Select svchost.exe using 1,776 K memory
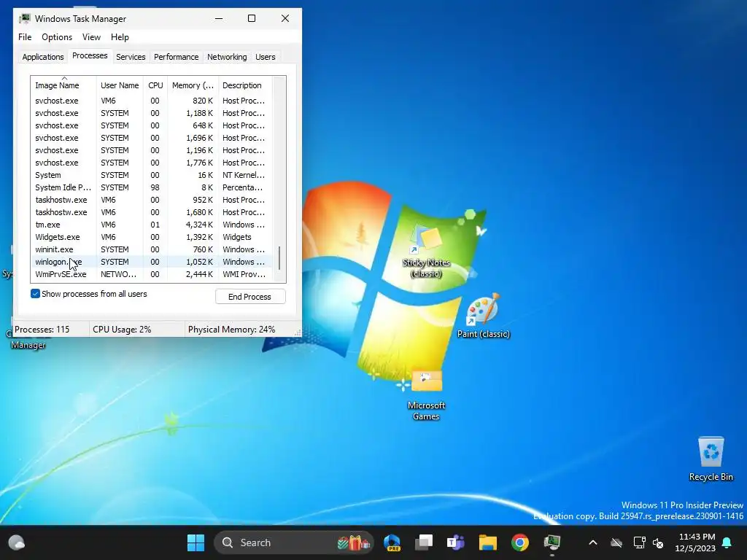This screenshot has height=560, width=747. click(x=152, y=163)
